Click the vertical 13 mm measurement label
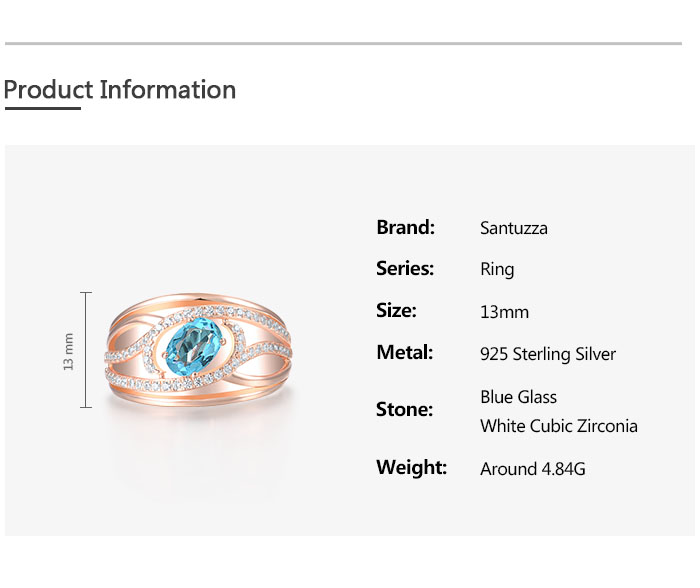The height and width of the screenshot is (588, 700). tap(69, 351)
